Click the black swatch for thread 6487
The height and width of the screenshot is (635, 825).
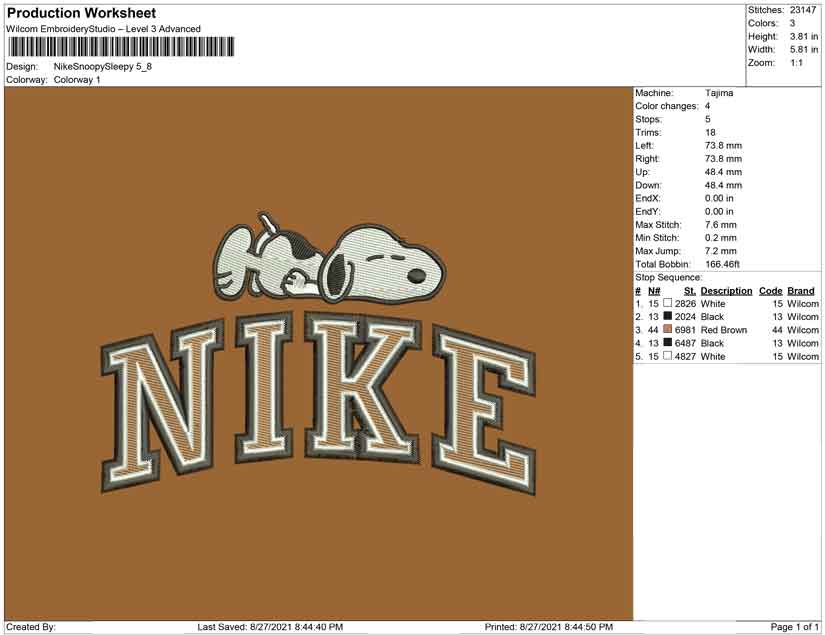click(x=668, y=343)
